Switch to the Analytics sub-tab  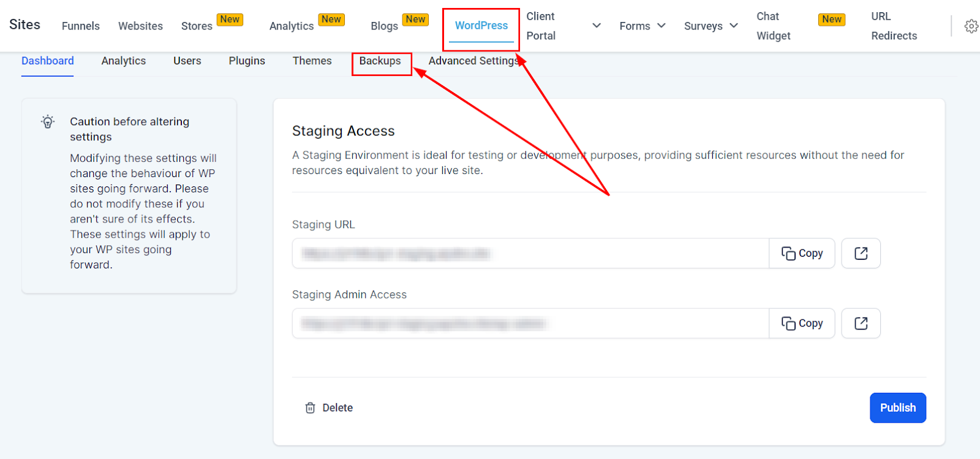[124, 61]
